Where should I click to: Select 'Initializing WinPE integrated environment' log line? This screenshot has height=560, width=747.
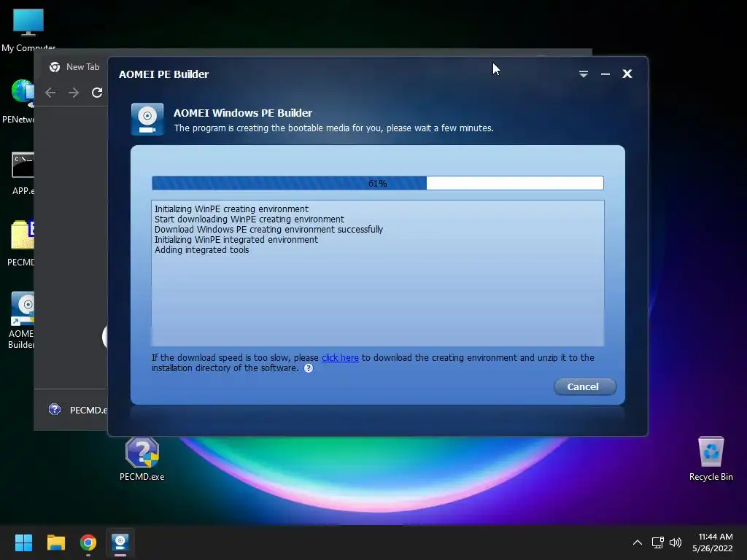(x=236, y=239)
